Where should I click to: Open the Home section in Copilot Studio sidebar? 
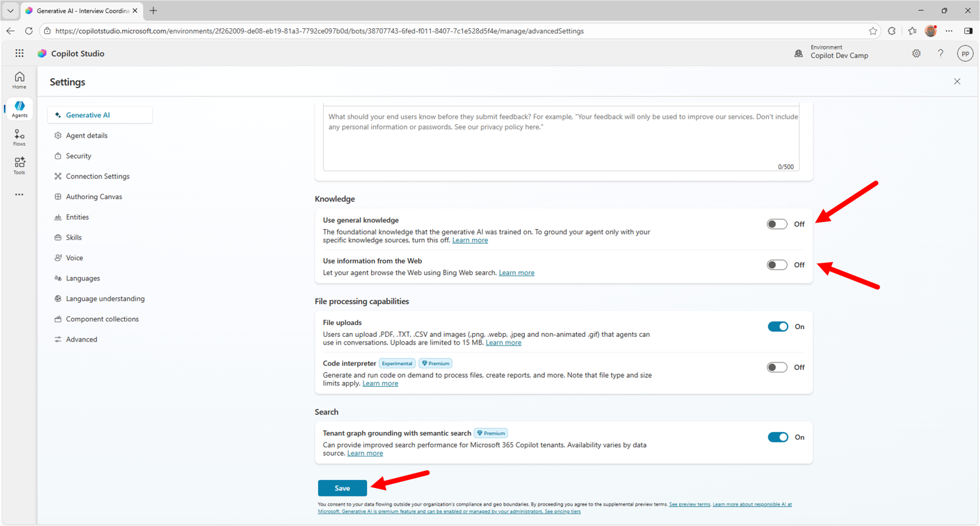click(19, 80)
